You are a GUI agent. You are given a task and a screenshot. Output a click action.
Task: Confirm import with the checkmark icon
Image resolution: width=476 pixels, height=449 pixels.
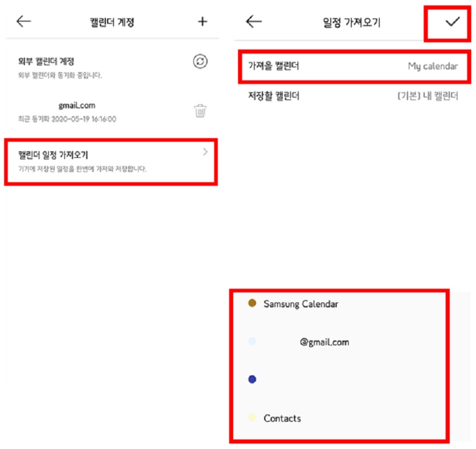click(452, 21)
